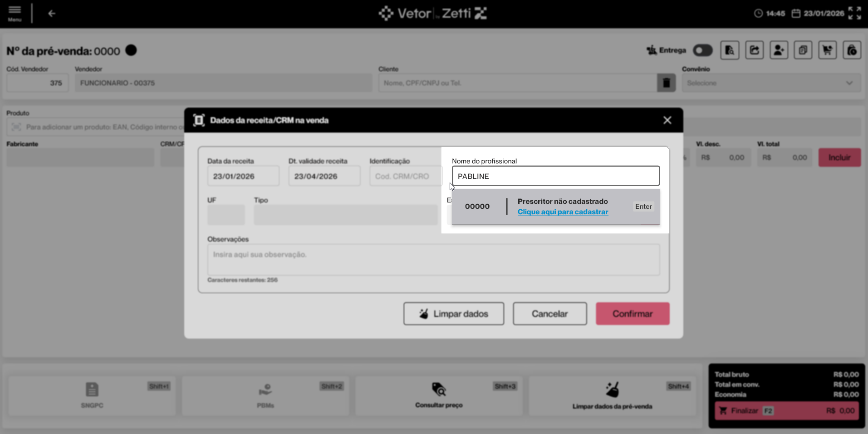
Task: Click the share/export arrow icon
Action: pos(754,50)
